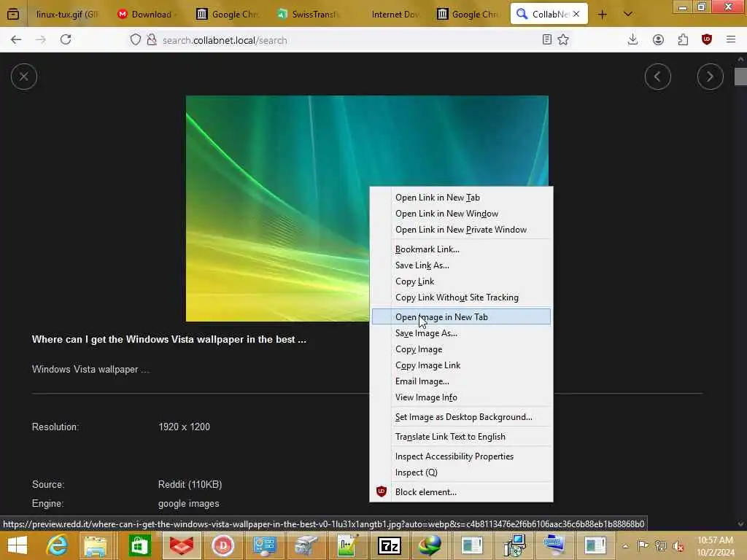Select Copy Image Link menu entry
Viewport: 747px width, 560px height.
[x=461, y=365]
